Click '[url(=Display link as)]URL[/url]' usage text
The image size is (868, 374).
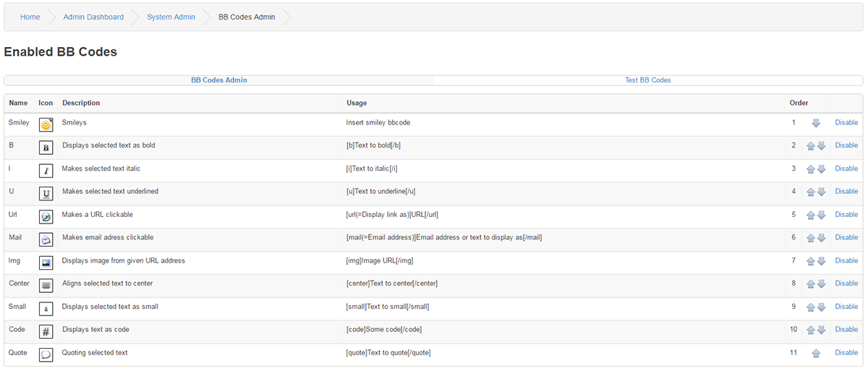coord(392,214)
